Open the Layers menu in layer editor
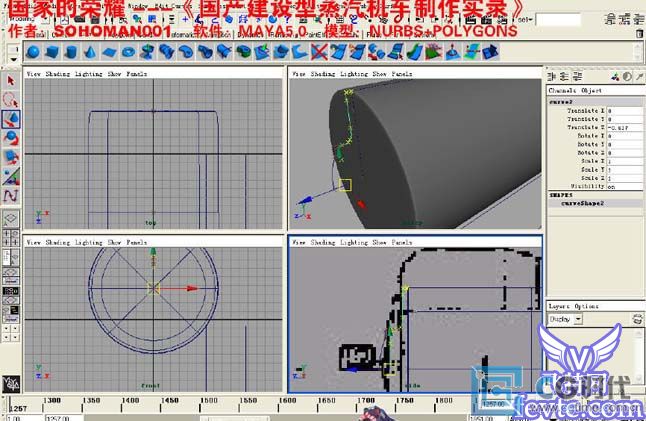Viewport: 646px width, 421px height. [x=559, y=306]
